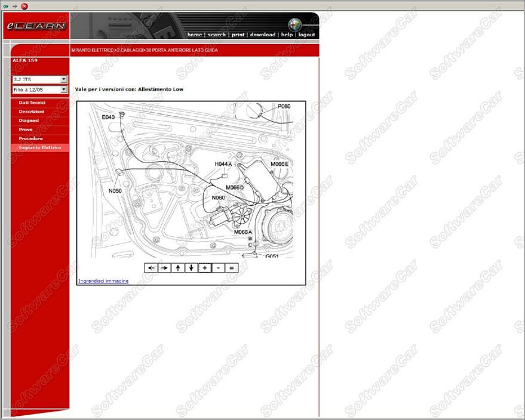Pan the wiring diagram right
Screen dimensions: 525x420
164,268
